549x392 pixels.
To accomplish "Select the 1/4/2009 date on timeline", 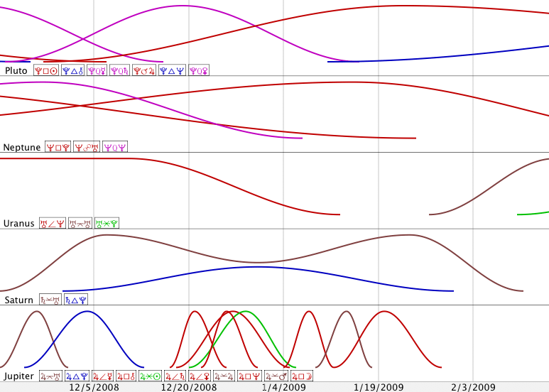I will tap(284, 387).
